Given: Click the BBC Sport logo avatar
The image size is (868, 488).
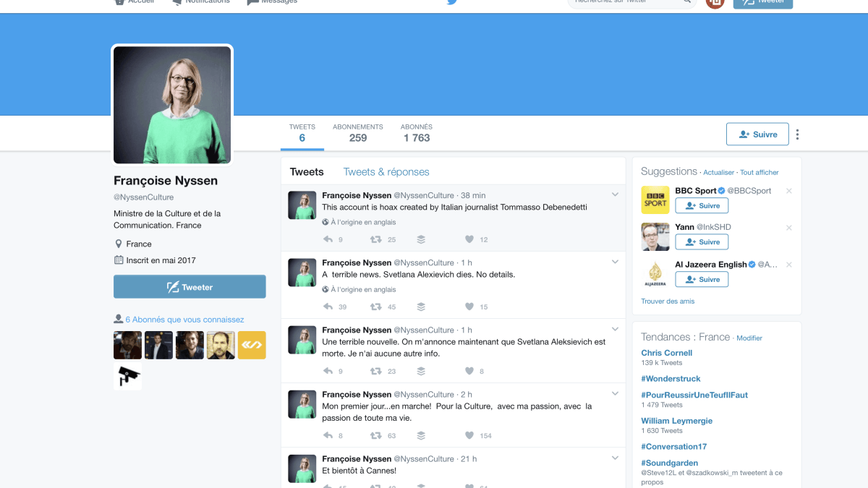Looking at the screenshot, I should [x=655, y=200].
